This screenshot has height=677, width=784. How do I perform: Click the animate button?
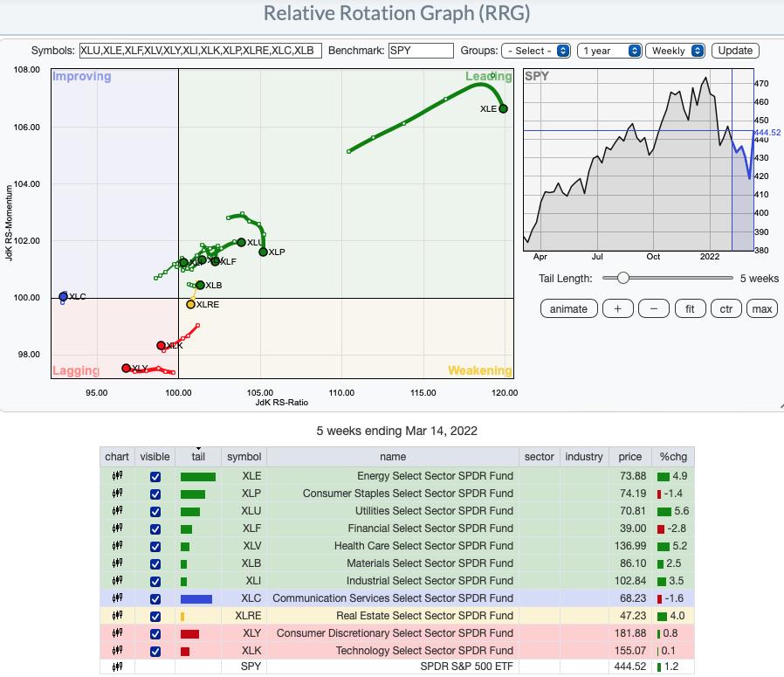[568, 308]
